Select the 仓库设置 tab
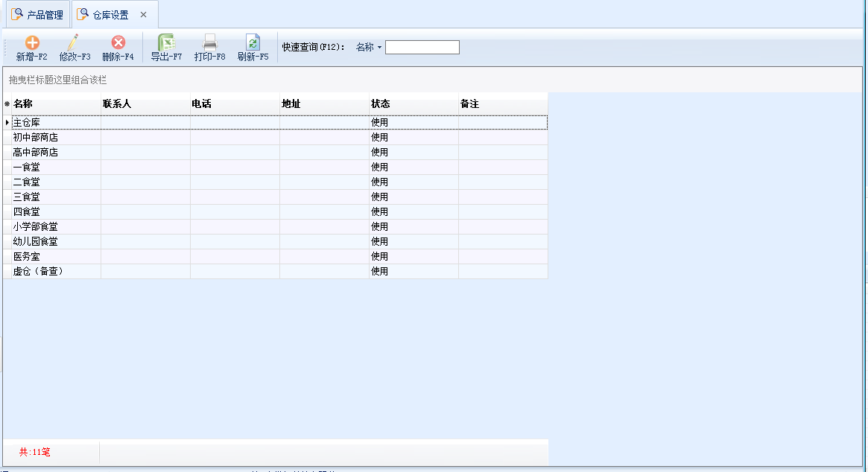Viewport: 868px width, 472px height. (x=110, y=15)
